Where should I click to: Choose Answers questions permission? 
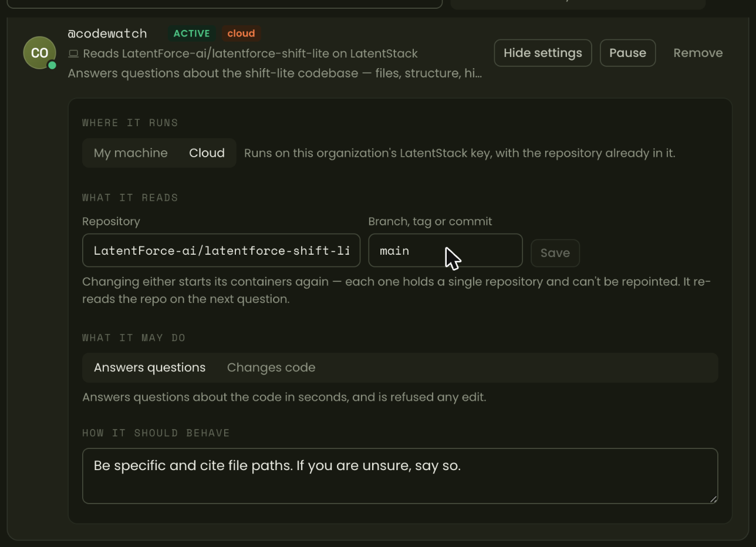(x=150, y=367)
